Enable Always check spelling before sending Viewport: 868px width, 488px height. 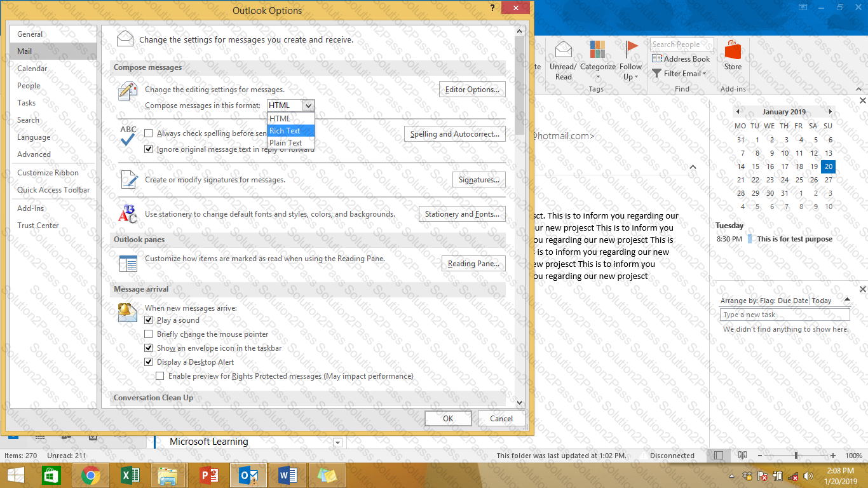(149, 133)
